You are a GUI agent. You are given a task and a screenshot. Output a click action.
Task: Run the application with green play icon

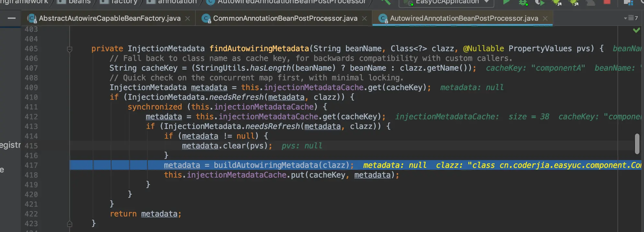tap(506, 2)
